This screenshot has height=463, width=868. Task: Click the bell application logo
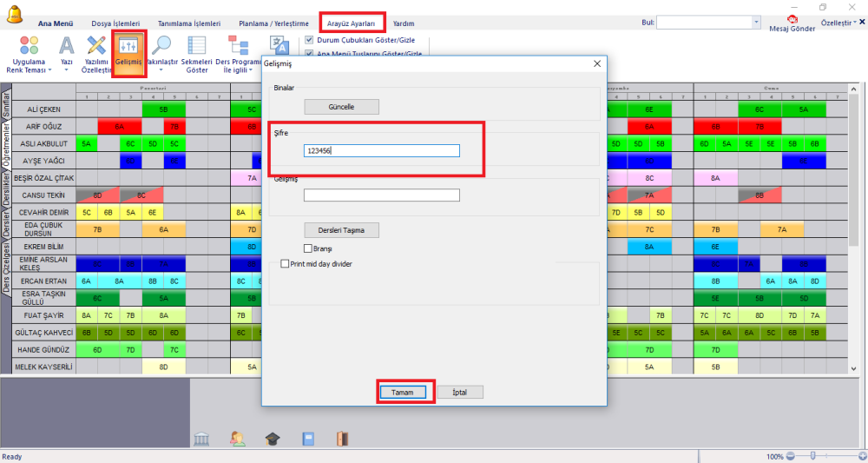(15, 13)
